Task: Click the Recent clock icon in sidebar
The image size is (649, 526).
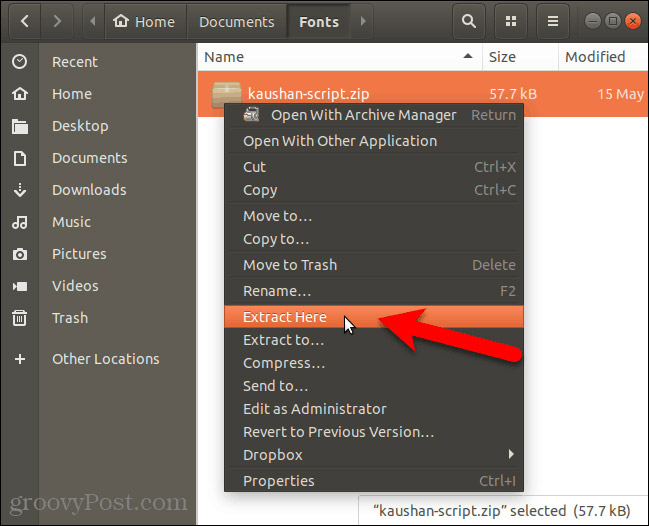Action: click(19, 62)
